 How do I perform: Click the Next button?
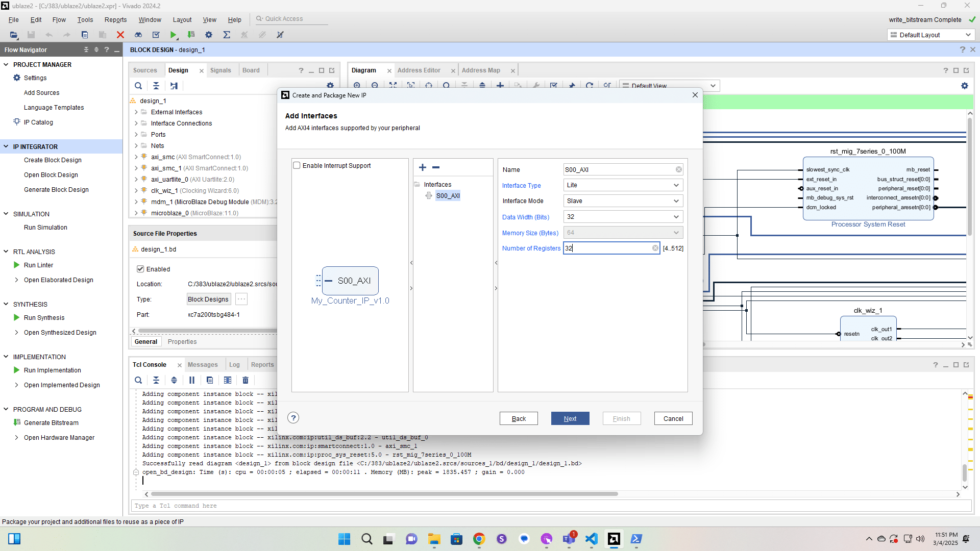click(570, 418)
